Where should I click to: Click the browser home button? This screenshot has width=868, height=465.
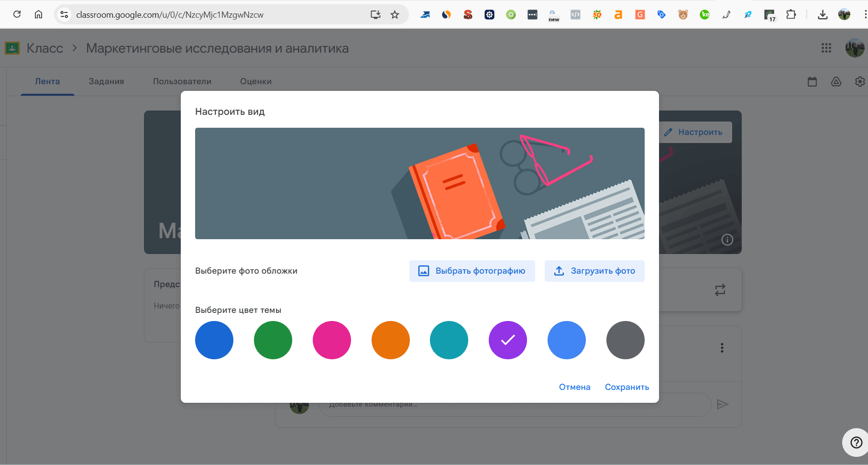pyautogui.click(x=39, y=14)
